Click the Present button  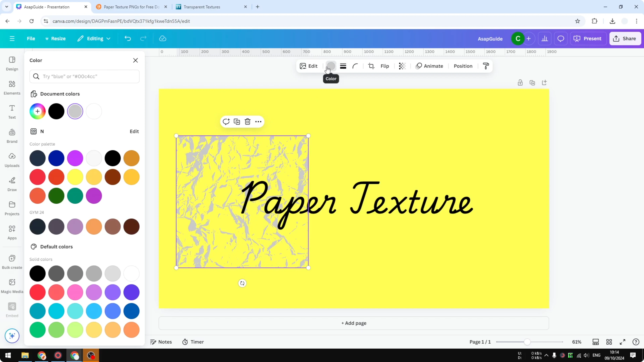[588, 38]
